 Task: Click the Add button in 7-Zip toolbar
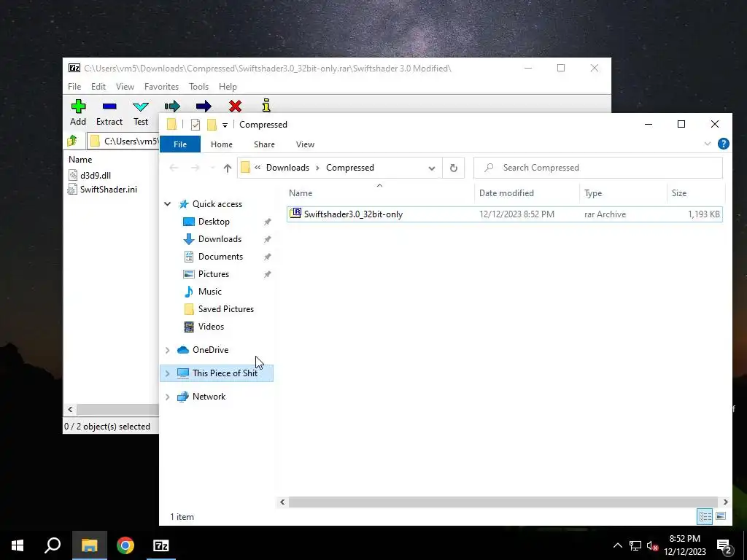pos(78,112)
